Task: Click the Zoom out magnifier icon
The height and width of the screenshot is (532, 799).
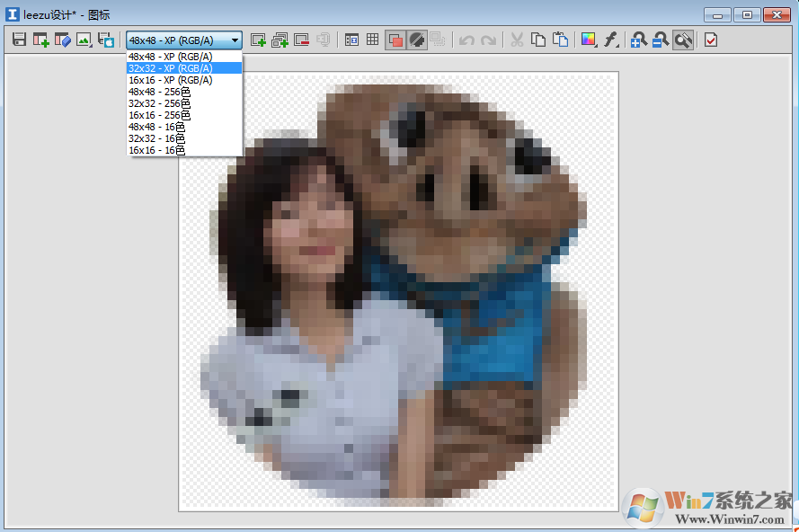Action: coord(661,40)
